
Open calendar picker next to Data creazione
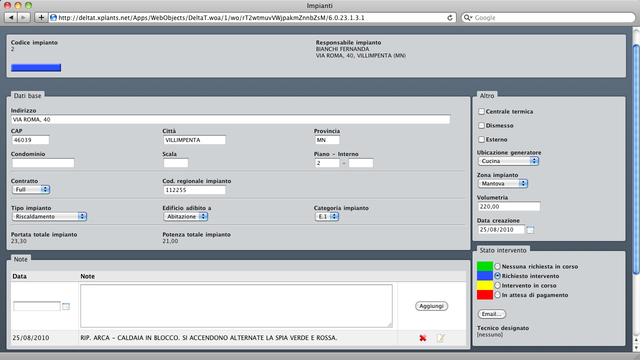530,230
